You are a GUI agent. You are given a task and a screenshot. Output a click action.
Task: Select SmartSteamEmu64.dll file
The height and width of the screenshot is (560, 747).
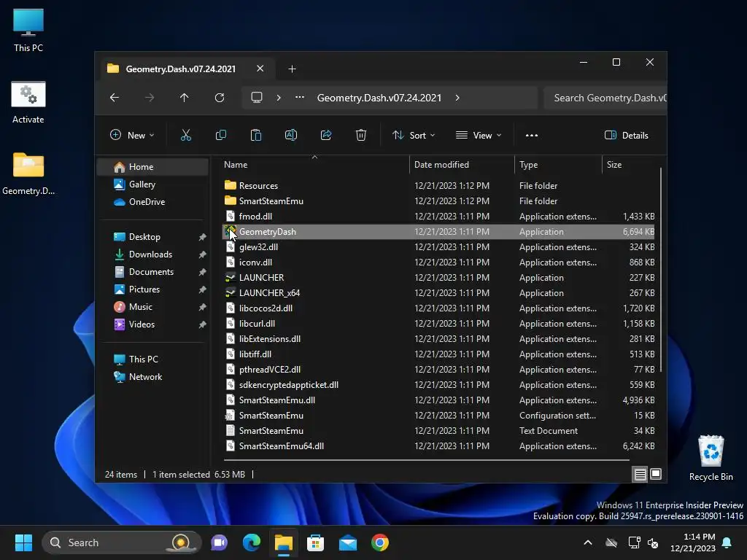438,446
